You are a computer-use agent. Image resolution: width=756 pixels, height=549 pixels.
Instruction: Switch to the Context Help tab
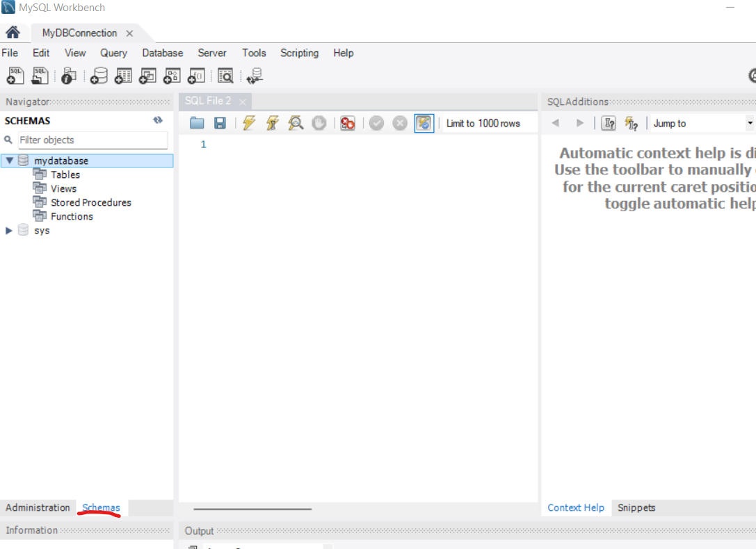click(x=576, y=507)
